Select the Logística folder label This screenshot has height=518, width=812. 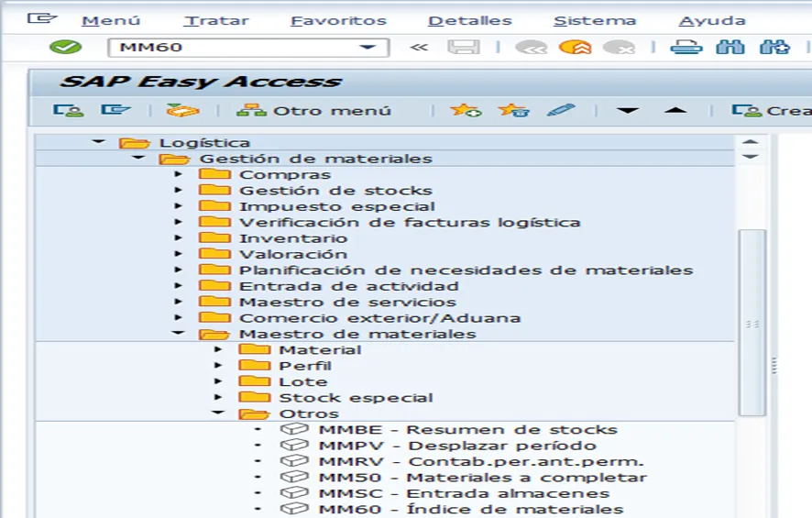204,143
